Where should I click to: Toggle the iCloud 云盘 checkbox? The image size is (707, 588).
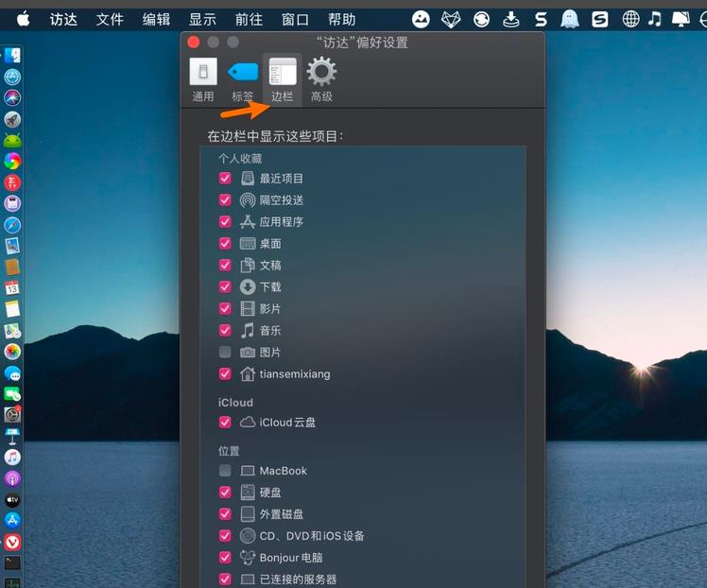225,422
